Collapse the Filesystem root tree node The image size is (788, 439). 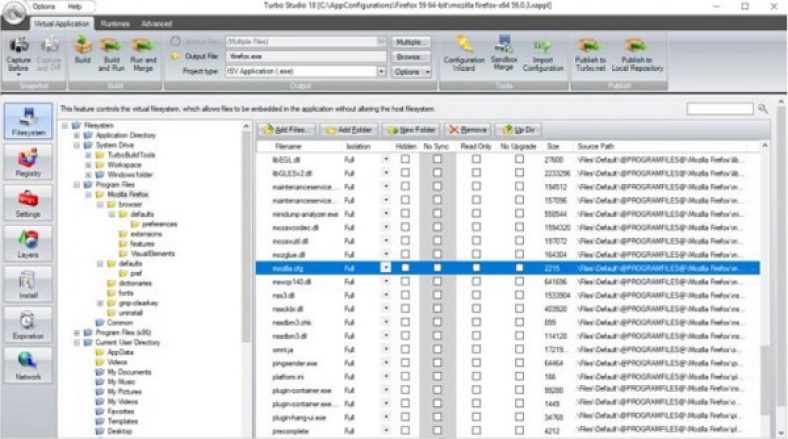[65, 125]
